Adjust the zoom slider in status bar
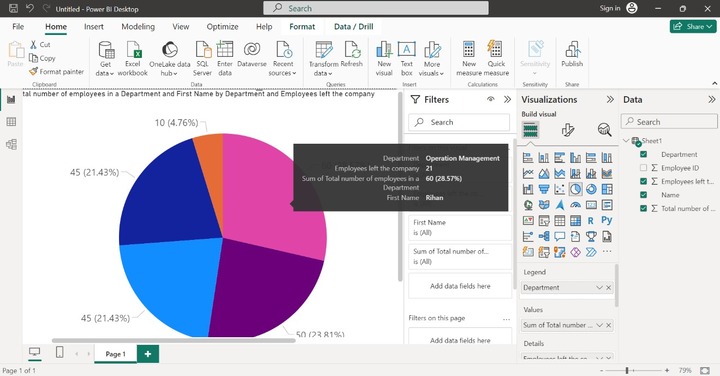 click(x=627, y=370)
